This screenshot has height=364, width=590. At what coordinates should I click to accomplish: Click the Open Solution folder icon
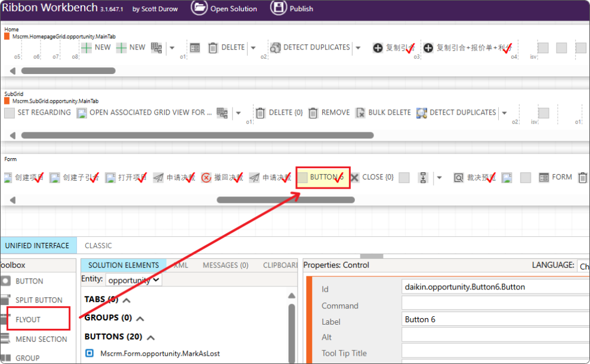pos(200,8)
